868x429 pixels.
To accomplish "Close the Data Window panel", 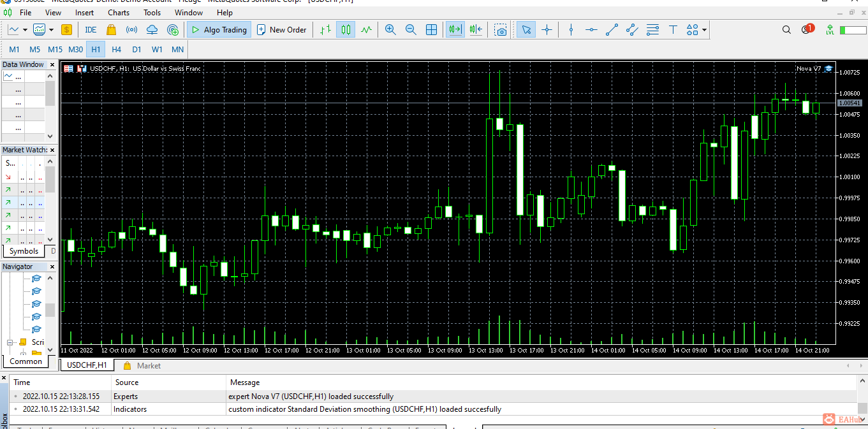I will [52, 64].
